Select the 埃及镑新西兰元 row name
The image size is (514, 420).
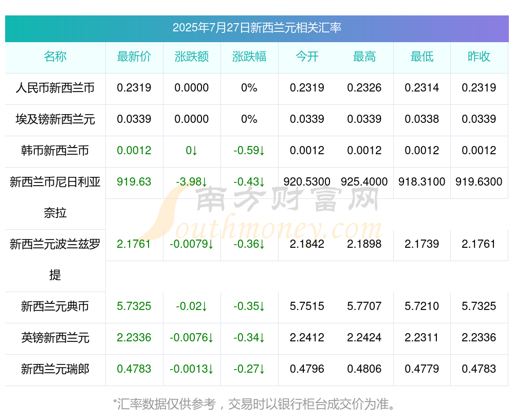[x=55, y=119]
